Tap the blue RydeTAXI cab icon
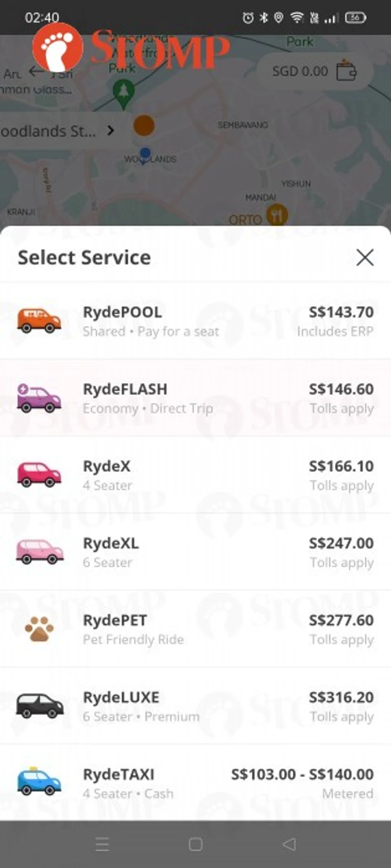The width and height of the screenshot is (391, 868). pyautogui.click(x=39, y=781)
